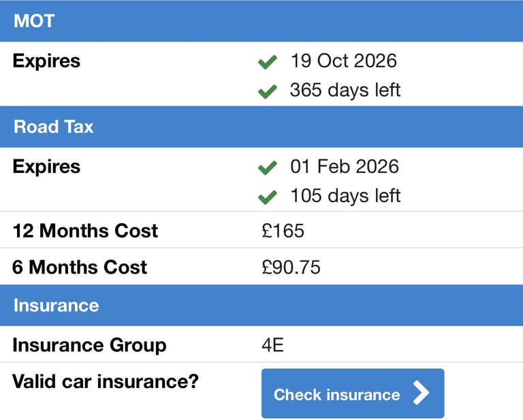Click the 12 Months Cost label
Screen dimensions: 523x420
pyautogui.click(x=85, y=231)
